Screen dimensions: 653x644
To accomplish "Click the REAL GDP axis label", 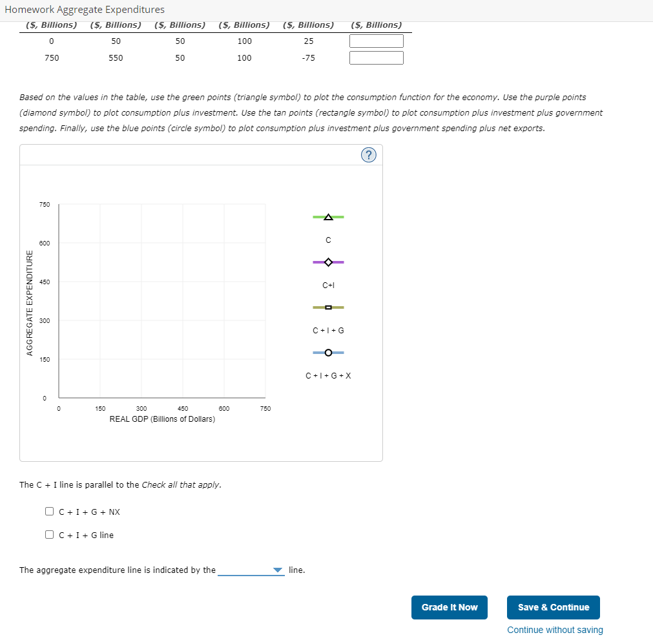I will click(x=161, y=419).
